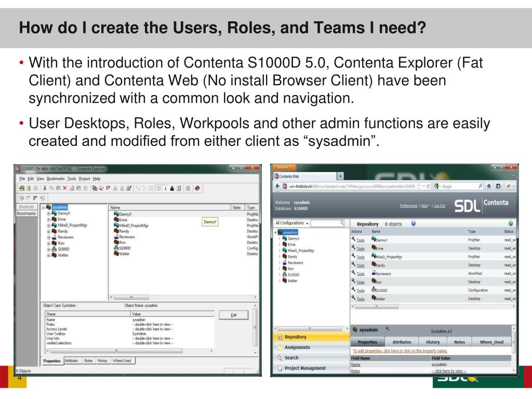Click the blue round icon beside 8 objects

[413, 223]
